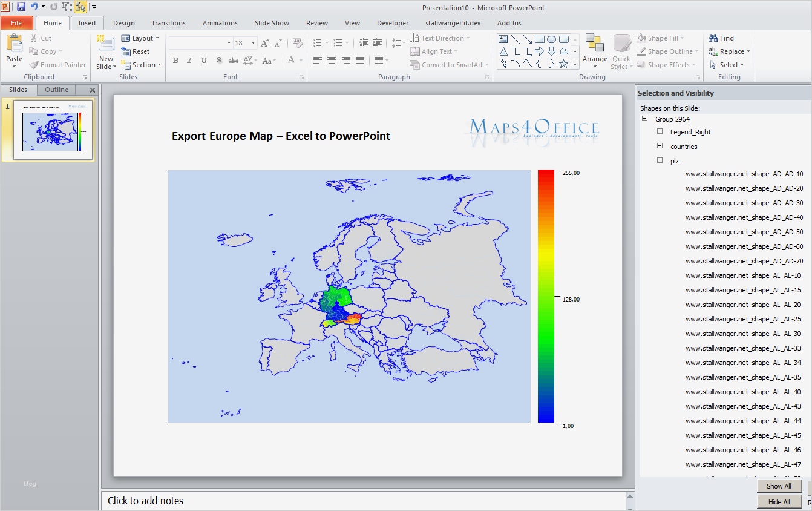
Task: Open Shape Fill options
Action: pyautogui.click(x=663, y=38)
